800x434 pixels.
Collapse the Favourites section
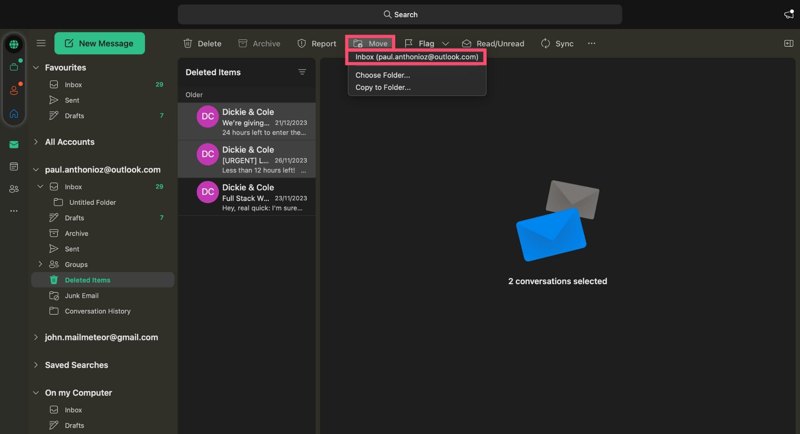click(36, 68)
